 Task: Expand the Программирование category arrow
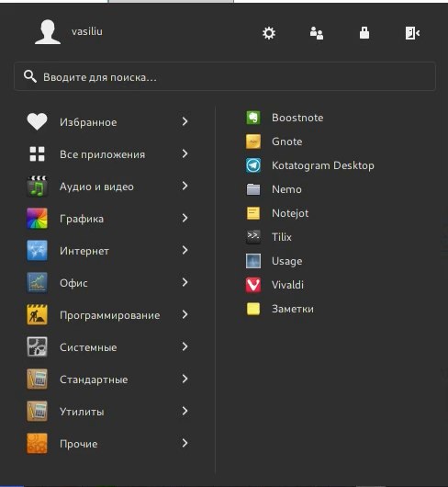coord(185,314)
